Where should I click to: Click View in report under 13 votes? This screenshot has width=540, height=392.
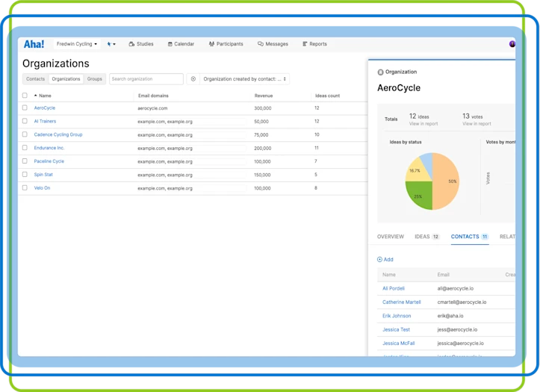pos(477,124)
